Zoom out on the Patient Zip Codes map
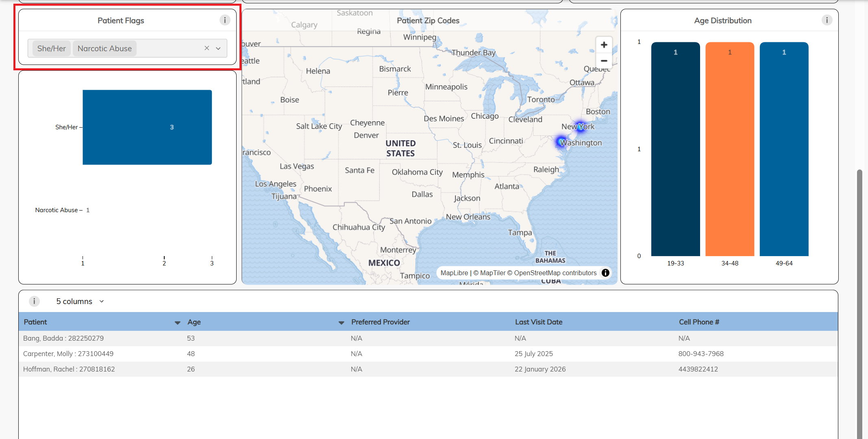 [604, 61]
